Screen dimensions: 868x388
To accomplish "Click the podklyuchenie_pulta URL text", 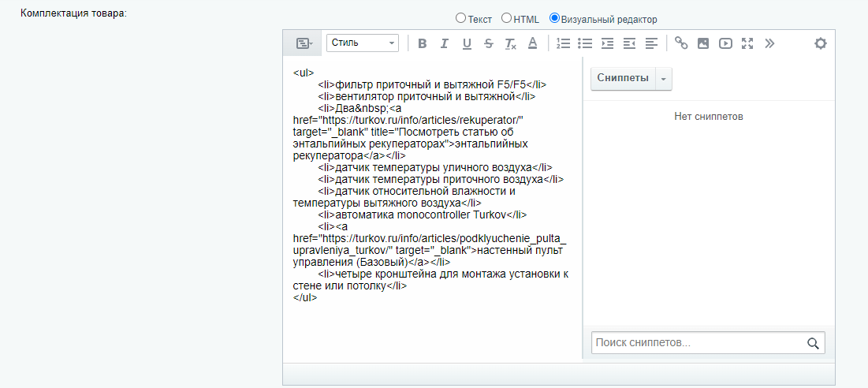I will (430, 244).
